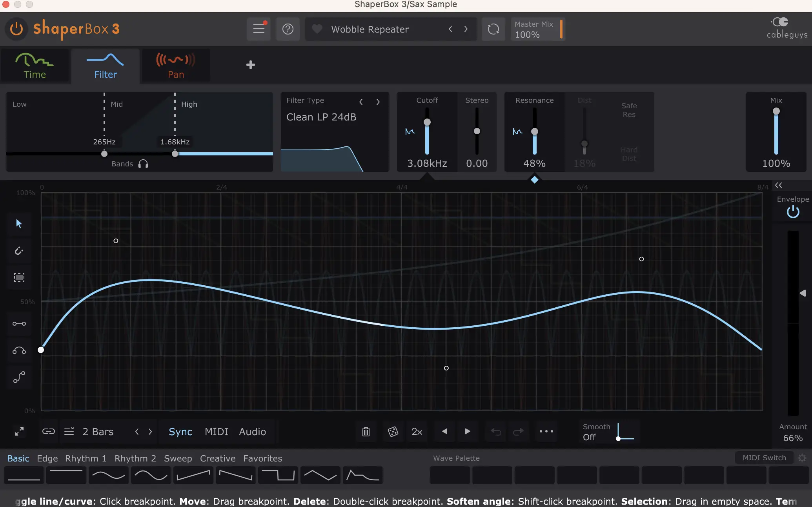Viewport: 812px width, 507px height.
Task: Click the expand editor arrows icon
Action: 19,432
